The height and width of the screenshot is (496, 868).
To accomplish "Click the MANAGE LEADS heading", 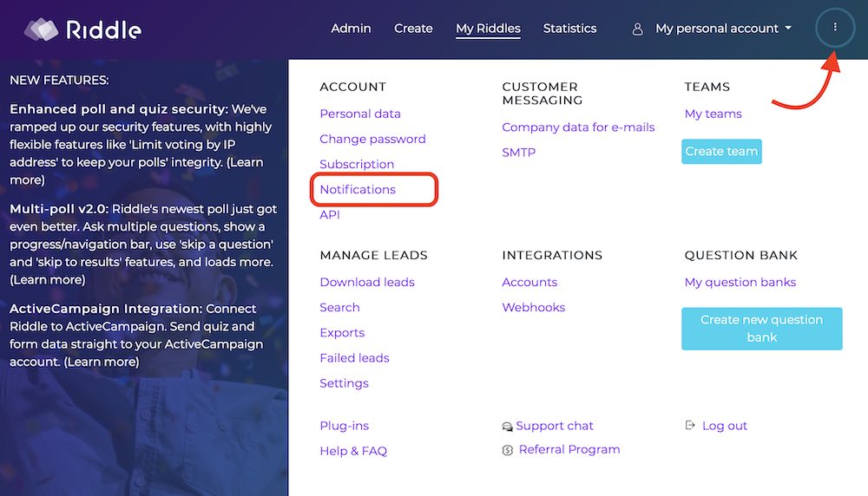I will click(373, 256).
